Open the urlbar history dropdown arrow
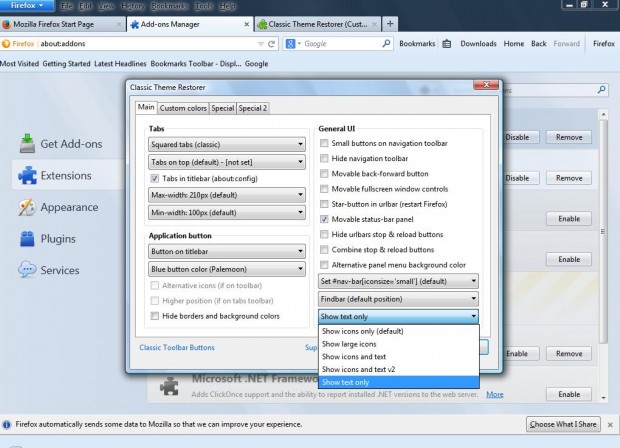Image resolution: width=620 pixels, height=448 pixels. coord(261,44)
